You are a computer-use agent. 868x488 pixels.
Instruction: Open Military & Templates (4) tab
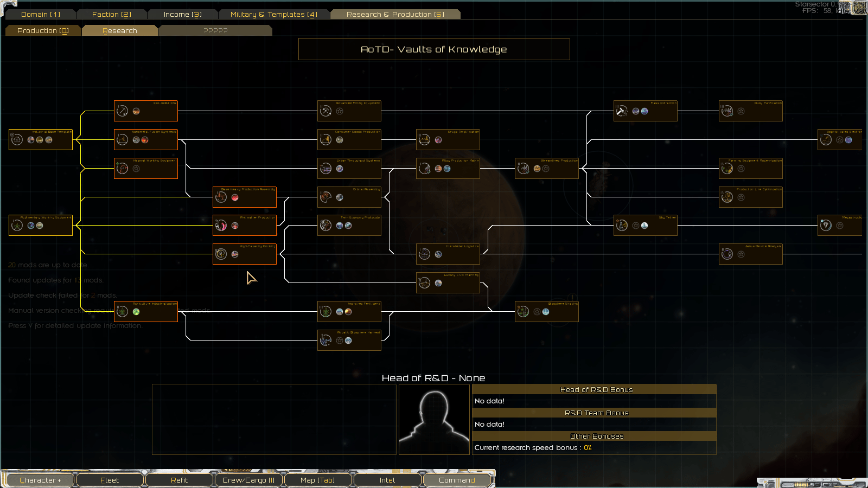pyautogui.click(x=274, y=14)
